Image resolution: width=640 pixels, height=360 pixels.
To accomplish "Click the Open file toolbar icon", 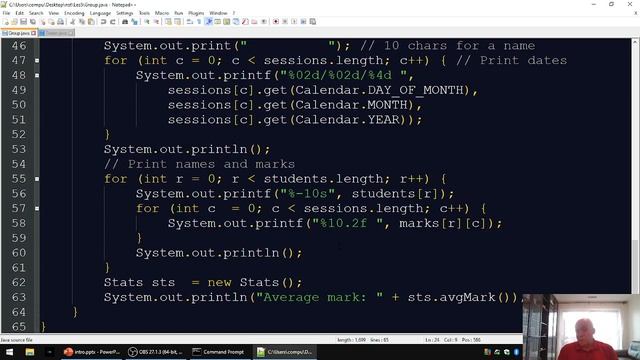I will (15, 22).
